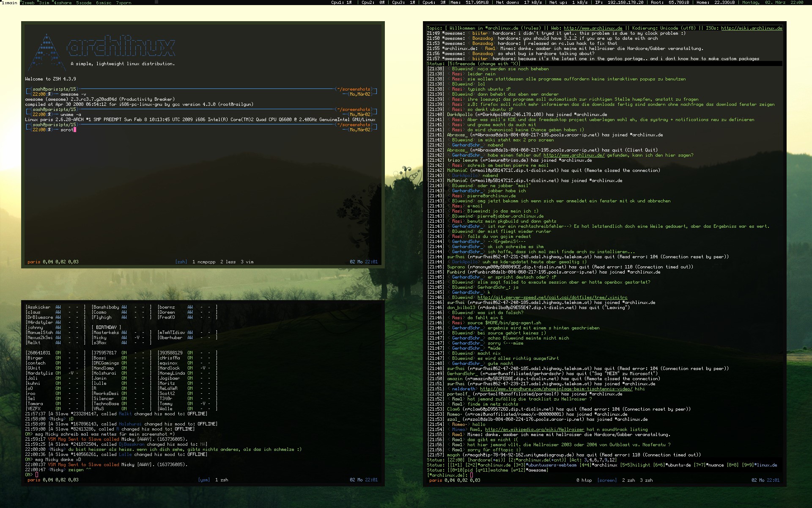Switch to the 3:im tag

44,3
